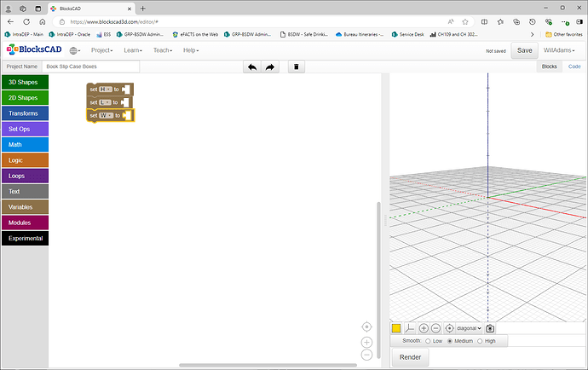
Task: Select Low smoothness option
Action: tap(428, 341)
